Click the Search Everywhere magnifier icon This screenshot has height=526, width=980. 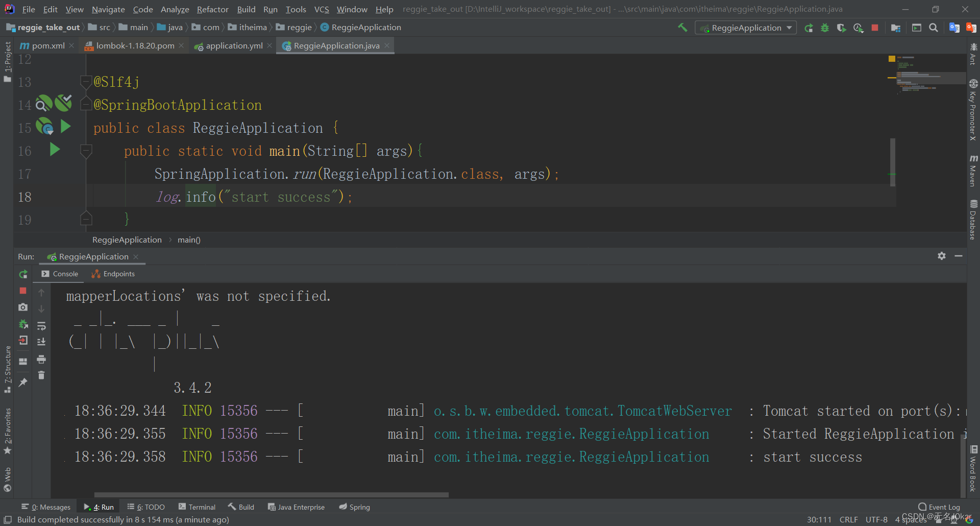coord(934,28)
